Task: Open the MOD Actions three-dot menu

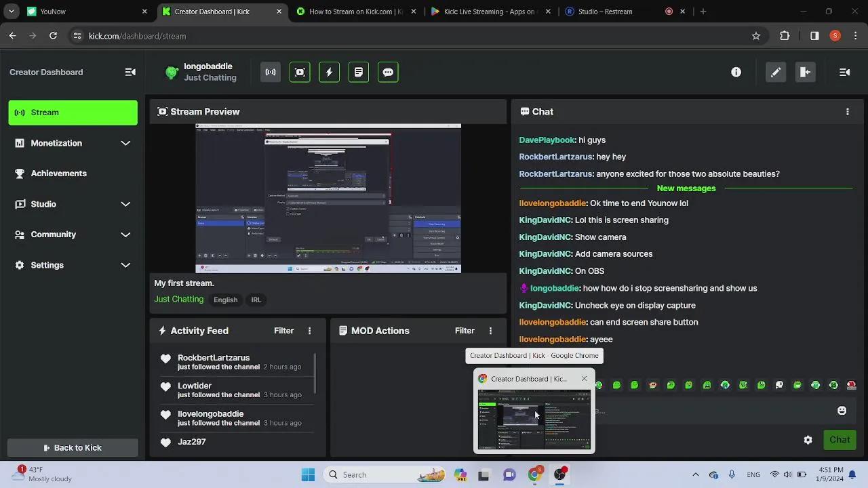Action: tap(490, 331)
